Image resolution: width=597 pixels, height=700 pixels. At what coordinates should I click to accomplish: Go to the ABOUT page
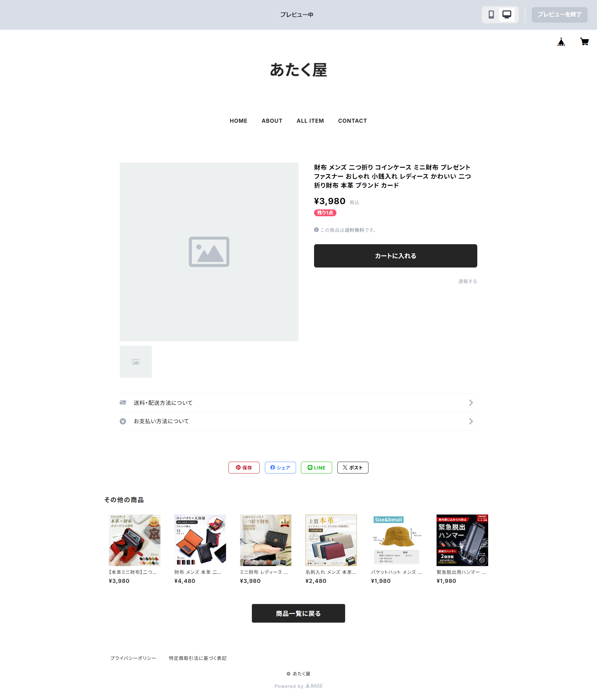pyautogui.click(x=272, y=121)
